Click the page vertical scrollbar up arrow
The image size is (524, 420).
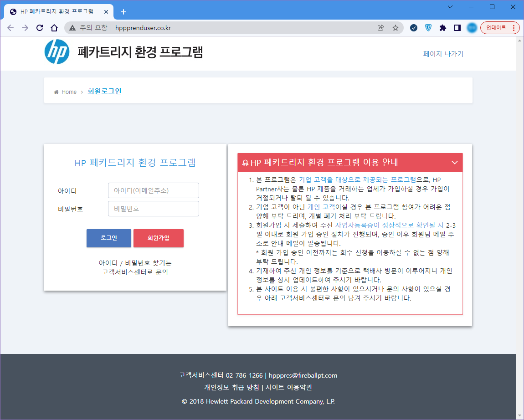tap(519, 41)
